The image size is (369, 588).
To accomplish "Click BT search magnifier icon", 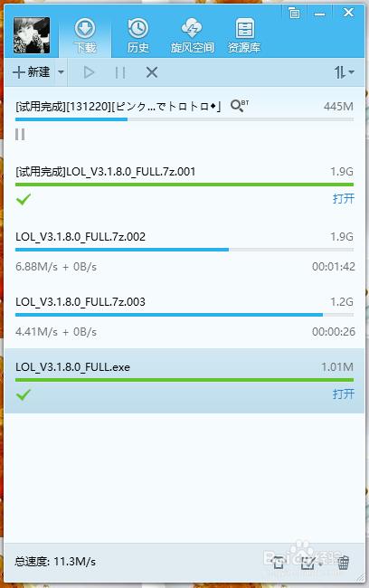I will point(240,106).
